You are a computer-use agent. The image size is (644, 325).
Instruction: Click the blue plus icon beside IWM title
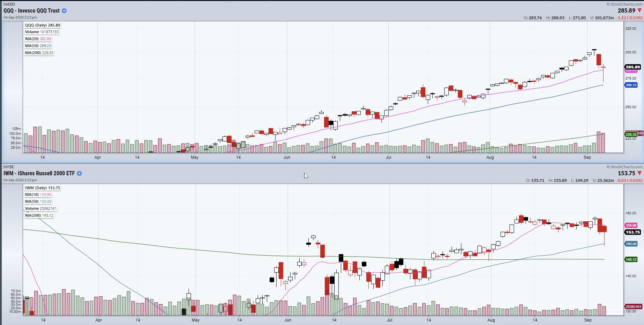coord(79,173)
